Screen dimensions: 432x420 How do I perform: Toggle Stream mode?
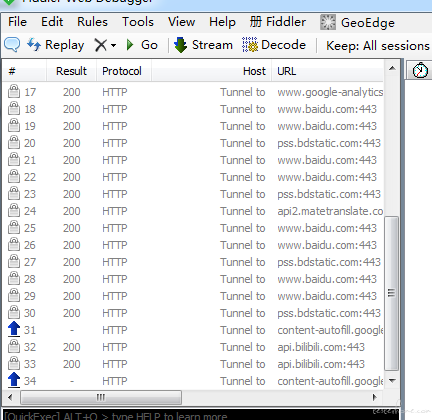tap(203, 45)
